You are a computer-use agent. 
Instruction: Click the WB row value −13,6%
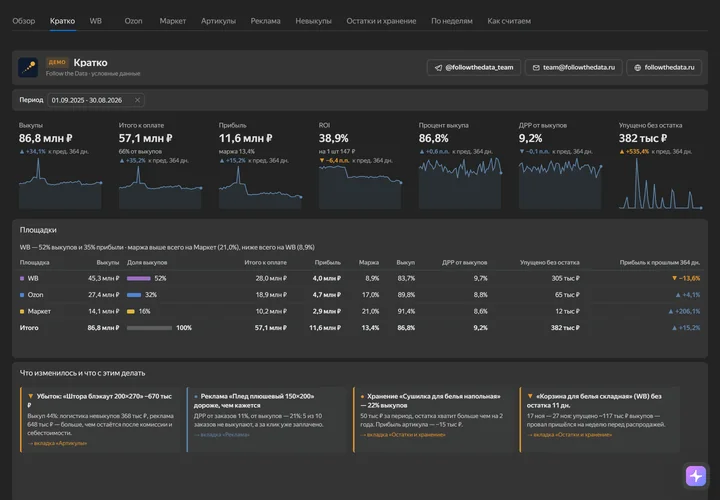[686, 278]
